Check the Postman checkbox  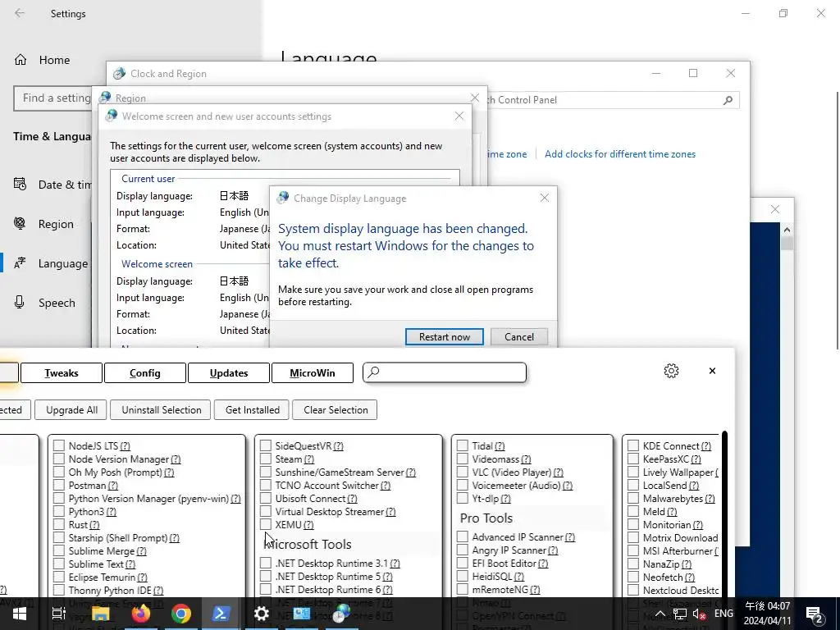click(x=59, y=486)
